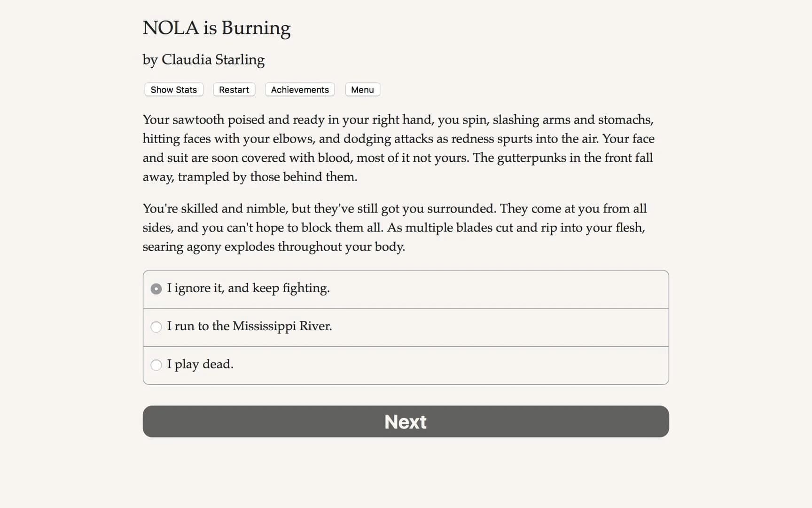Click the Show Stats toolbar control
Viewport: 812px width, 508px height.
tap(173, 89)
